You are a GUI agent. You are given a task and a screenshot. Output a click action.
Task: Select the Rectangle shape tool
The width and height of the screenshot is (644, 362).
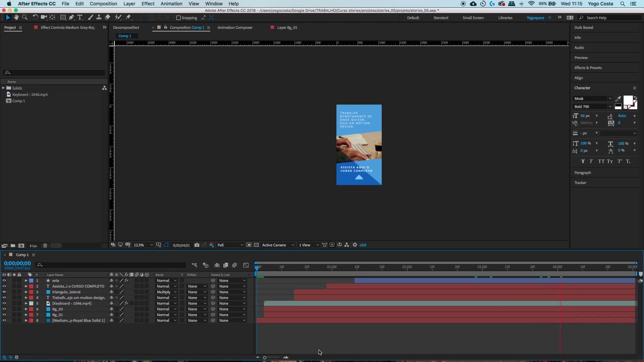click(63, 17)
